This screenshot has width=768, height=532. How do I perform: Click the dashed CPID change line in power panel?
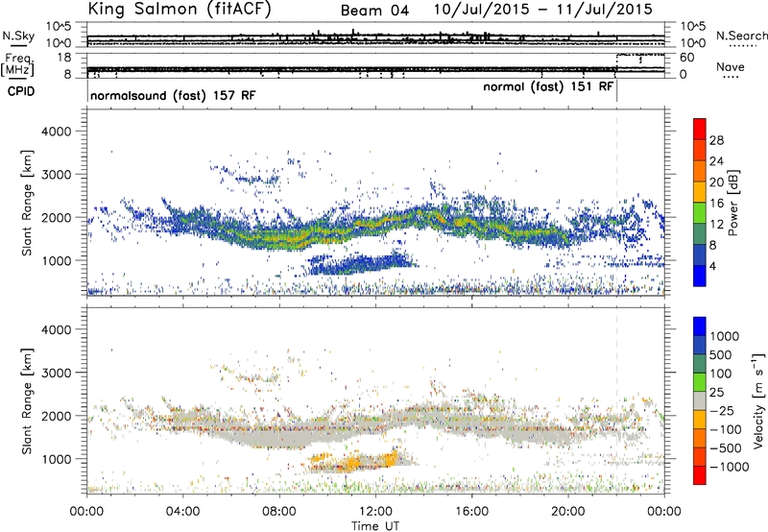pyautogui.click(x=616, y=202)
